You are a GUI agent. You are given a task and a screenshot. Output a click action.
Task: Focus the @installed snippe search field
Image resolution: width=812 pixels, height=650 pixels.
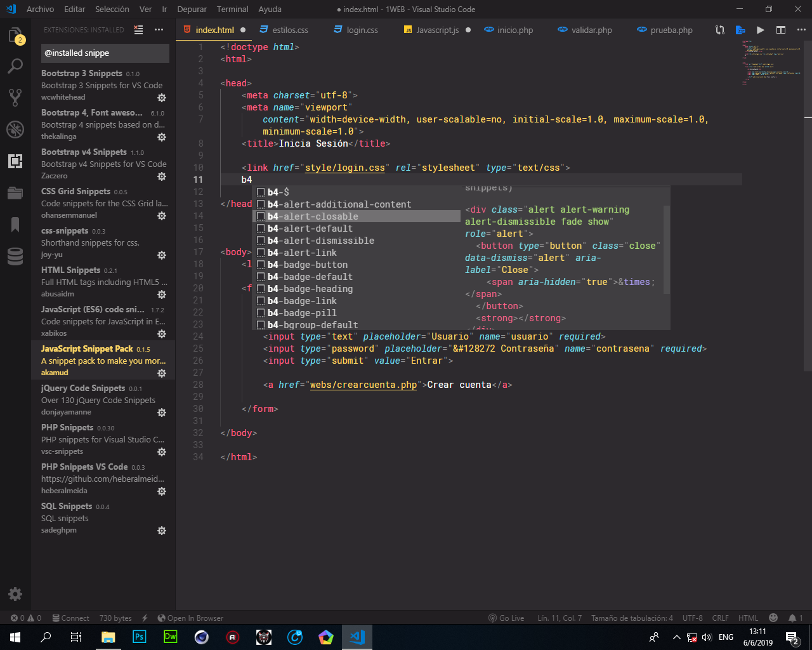(104, 53)
